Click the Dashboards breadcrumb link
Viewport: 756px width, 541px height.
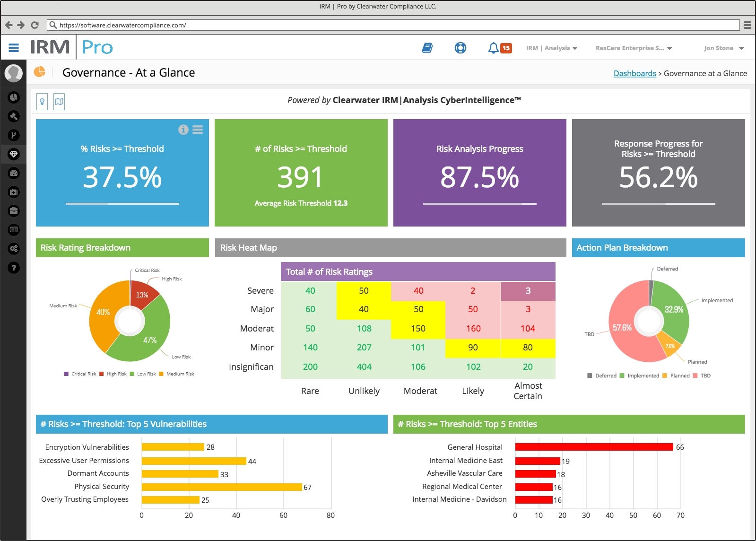[634, 73]
